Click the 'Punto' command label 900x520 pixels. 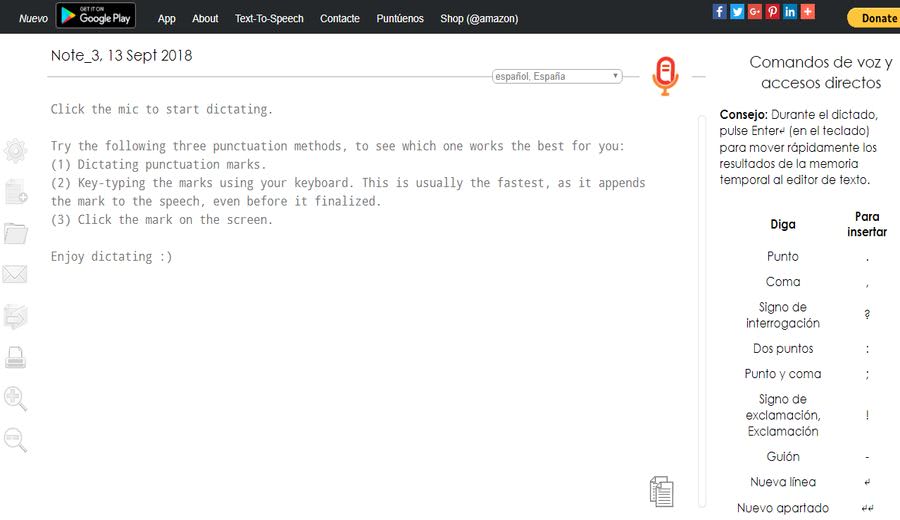783,257
